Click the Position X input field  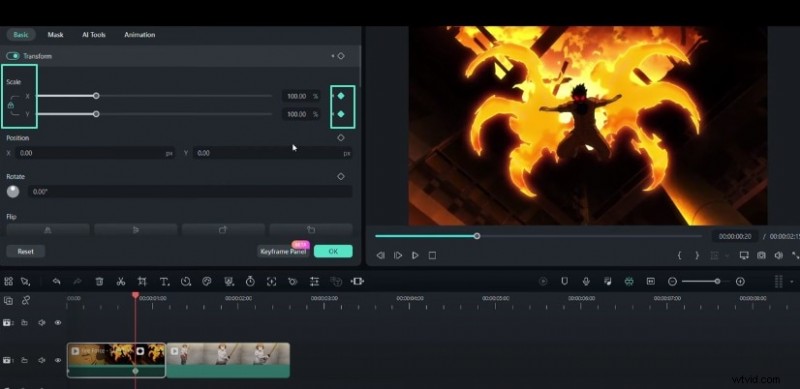[94, 153]
